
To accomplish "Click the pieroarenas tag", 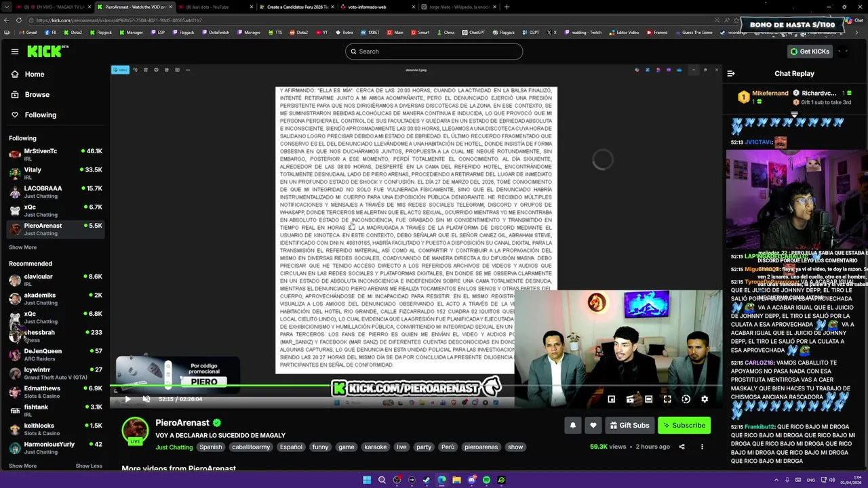I will click(x=481, y=447).
